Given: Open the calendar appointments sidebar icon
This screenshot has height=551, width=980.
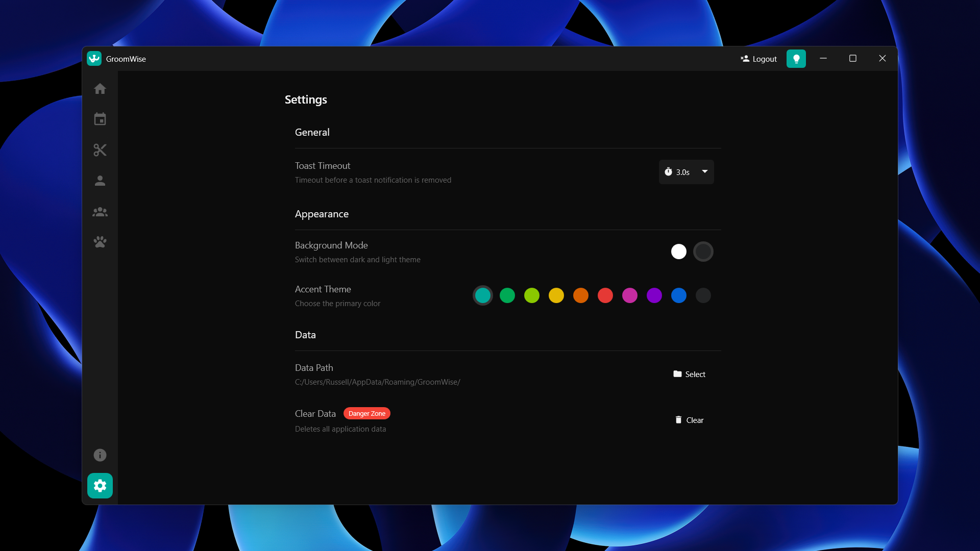Looking at the screenshot, I should pyautogui.click(x=100, y=119).
